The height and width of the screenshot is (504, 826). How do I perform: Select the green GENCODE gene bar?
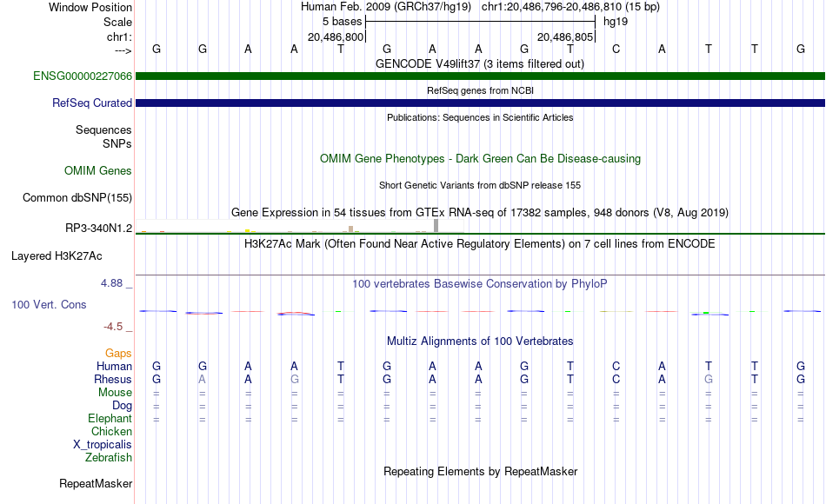(x=480, y=76)
